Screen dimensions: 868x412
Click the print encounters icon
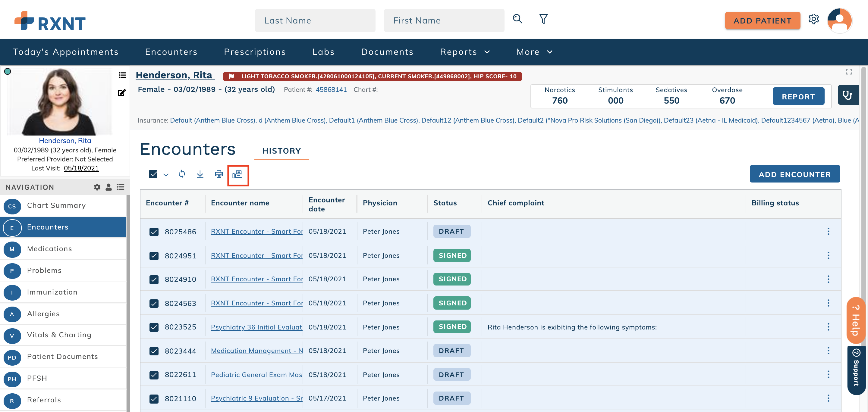point(219,174)
